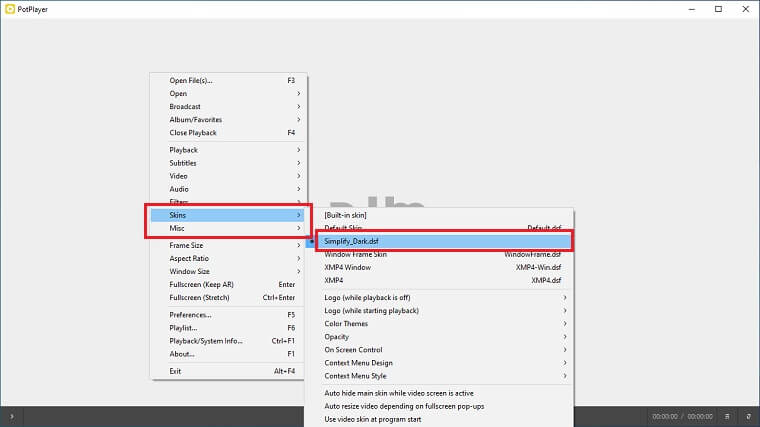Click the rightmost bottom bar icon

tap(748, 416)
